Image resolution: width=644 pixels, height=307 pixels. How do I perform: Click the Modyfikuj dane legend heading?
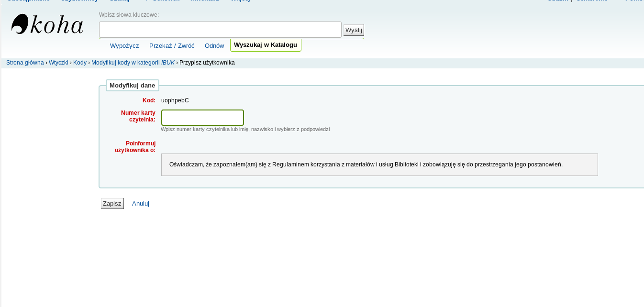point(133,86)
